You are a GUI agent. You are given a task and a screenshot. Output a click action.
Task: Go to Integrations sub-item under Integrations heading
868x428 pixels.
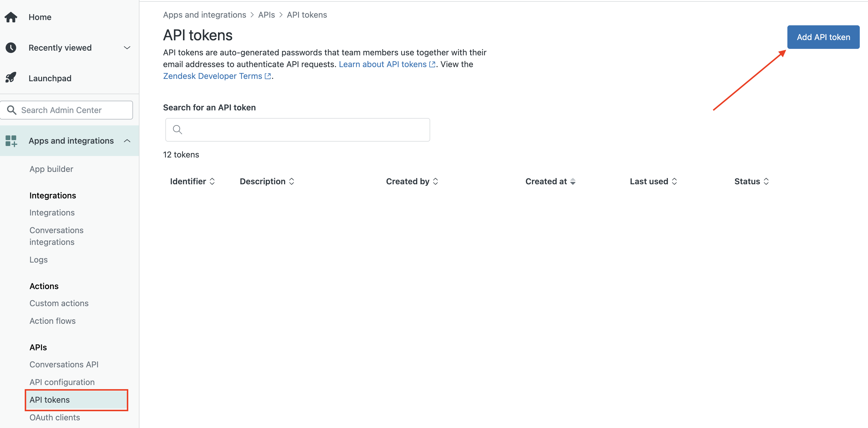(x=52, y=212)
